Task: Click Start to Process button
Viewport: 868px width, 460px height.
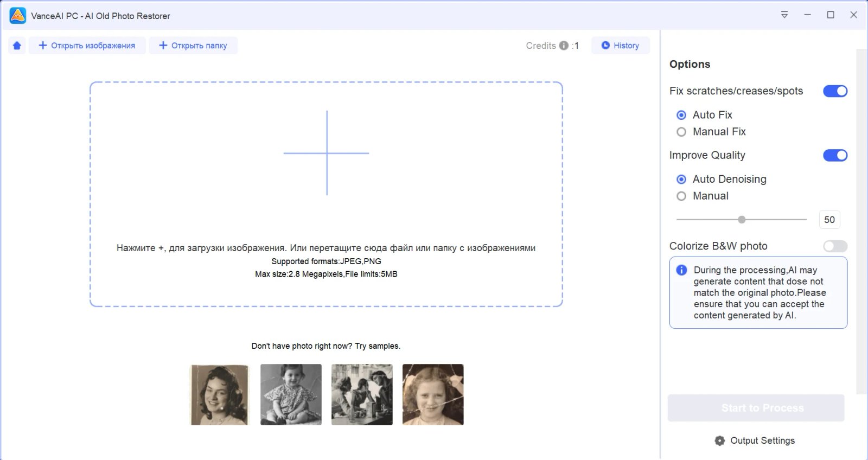Action: [x=756, y=408]
